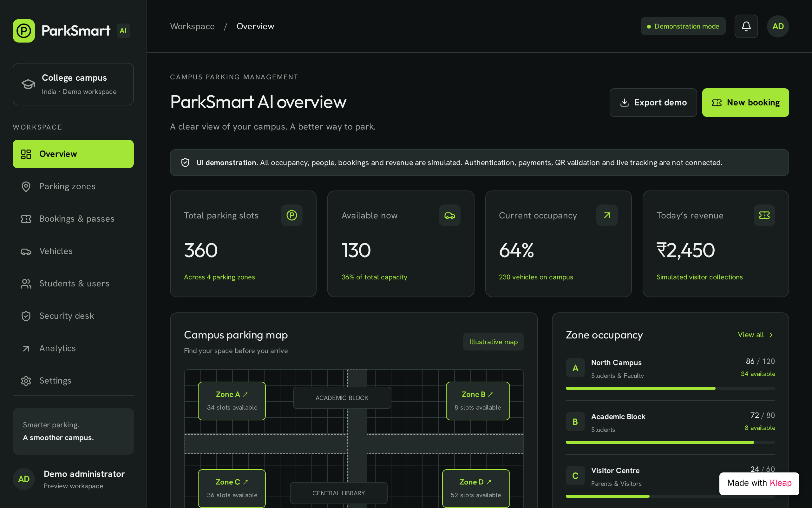Click the Academic Block occupancy progress bar
The width and height of the screenshot is (812, 508).
point(671,443)
